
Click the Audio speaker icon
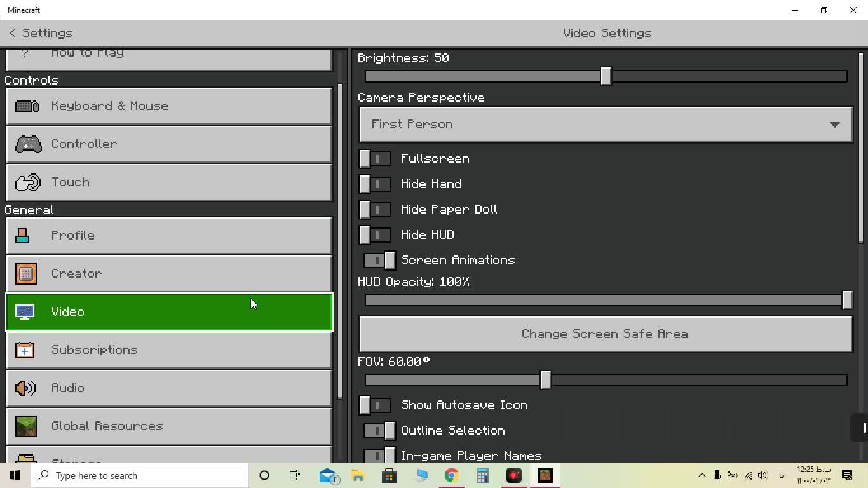(x=25, y=388)
